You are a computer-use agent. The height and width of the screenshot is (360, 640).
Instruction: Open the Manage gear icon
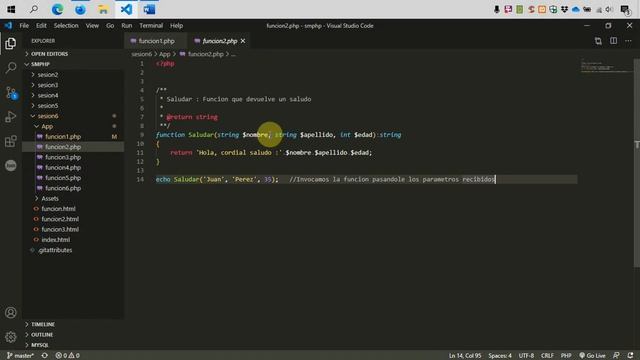click(x=11, y=337)
